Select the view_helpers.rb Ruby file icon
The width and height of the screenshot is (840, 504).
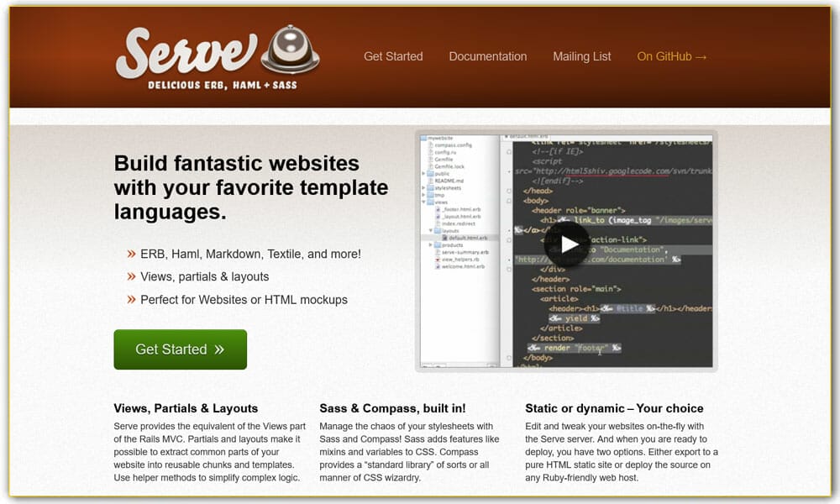click(x=438, y=260)
